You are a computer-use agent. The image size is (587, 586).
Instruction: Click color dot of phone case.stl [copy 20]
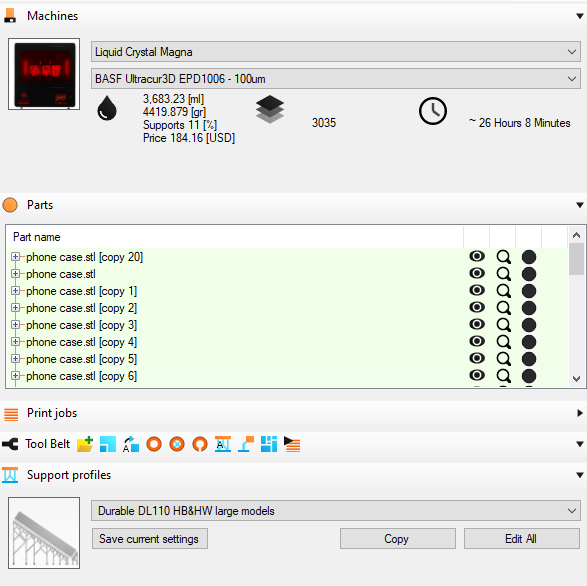529,257
